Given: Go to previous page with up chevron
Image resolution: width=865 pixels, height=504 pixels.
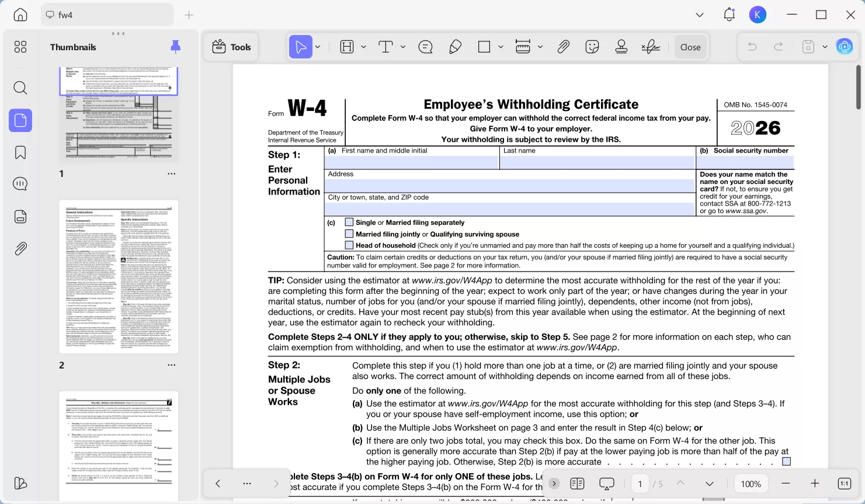Looking at the screenshot, I should pos(680,484).
